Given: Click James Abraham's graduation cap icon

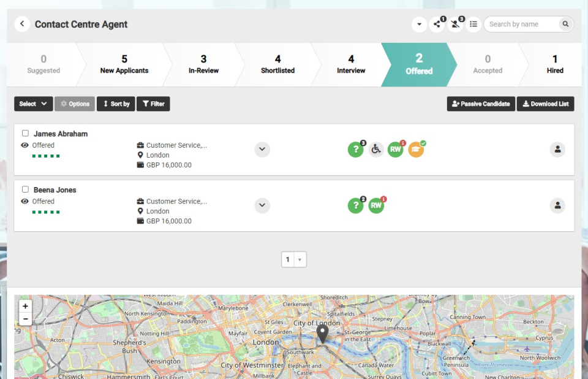Looking at the screenshot, I should point(416,150).
